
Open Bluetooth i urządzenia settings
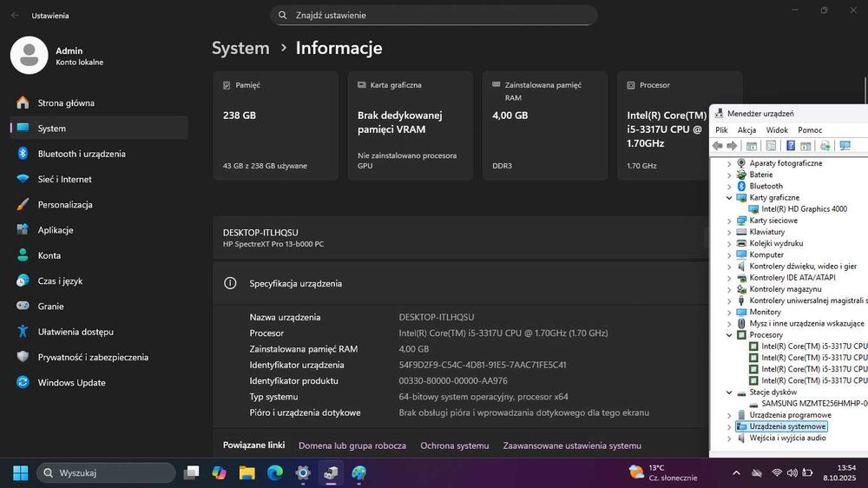tap(99, 154)
